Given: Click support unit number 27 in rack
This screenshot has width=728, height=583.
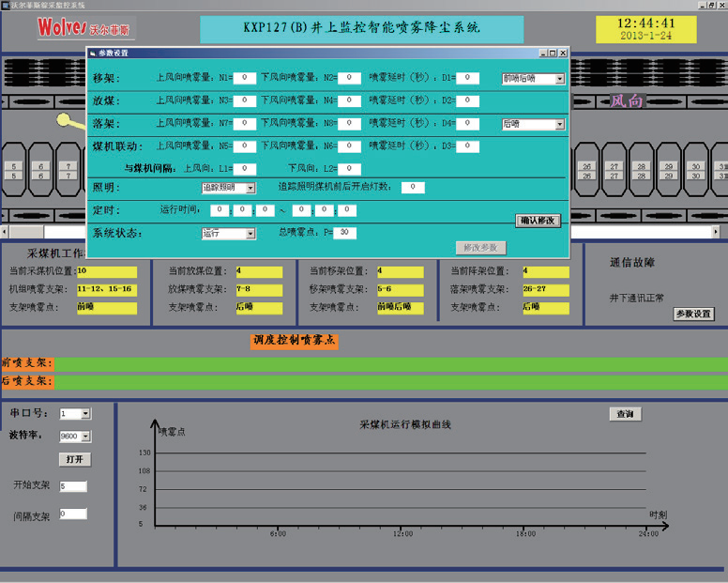Looking at the screenshot, I should (614, 170).
